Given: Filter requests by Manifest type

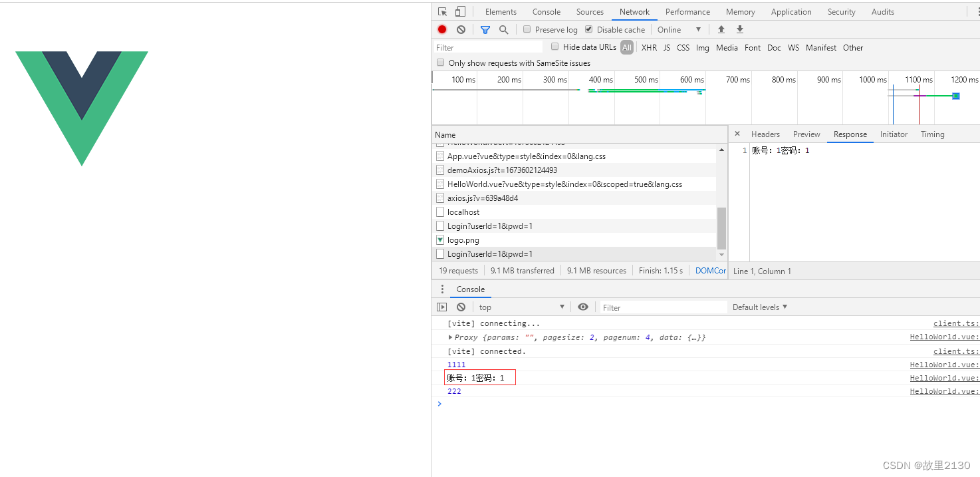Looking at the screenshot, I should point(821,47).
